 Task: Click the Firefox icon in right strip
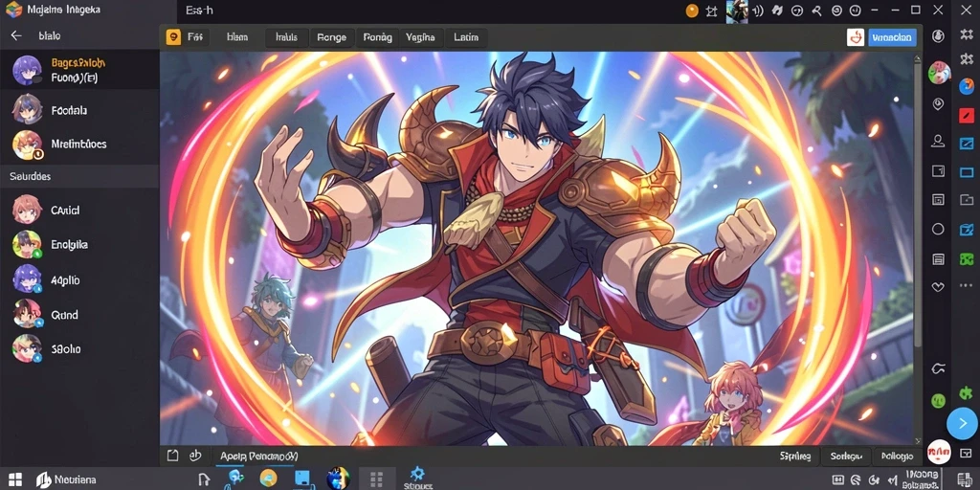pos(967,86)
